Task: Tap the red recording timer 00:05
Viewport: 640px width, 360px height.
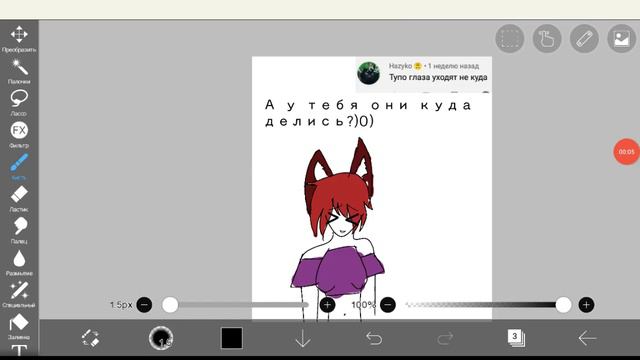Action: [x=627, y=152]
